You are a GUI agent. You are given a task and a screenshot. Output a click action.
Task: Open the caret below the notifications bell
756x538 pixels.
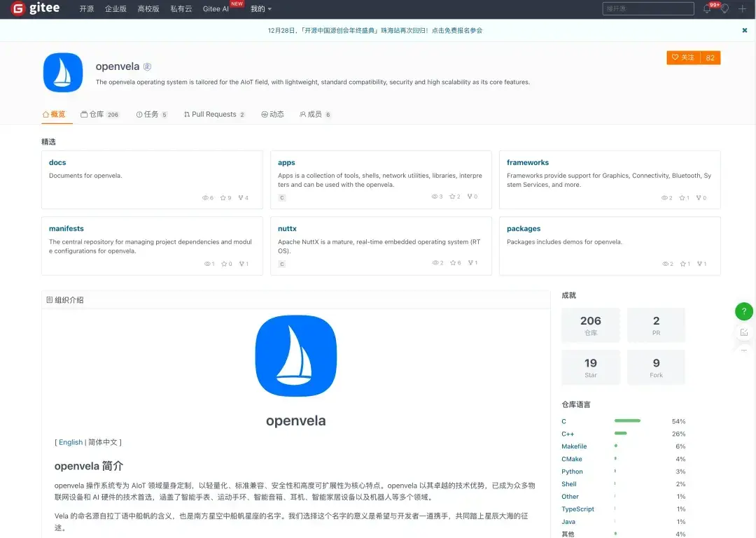coord(706,13)
